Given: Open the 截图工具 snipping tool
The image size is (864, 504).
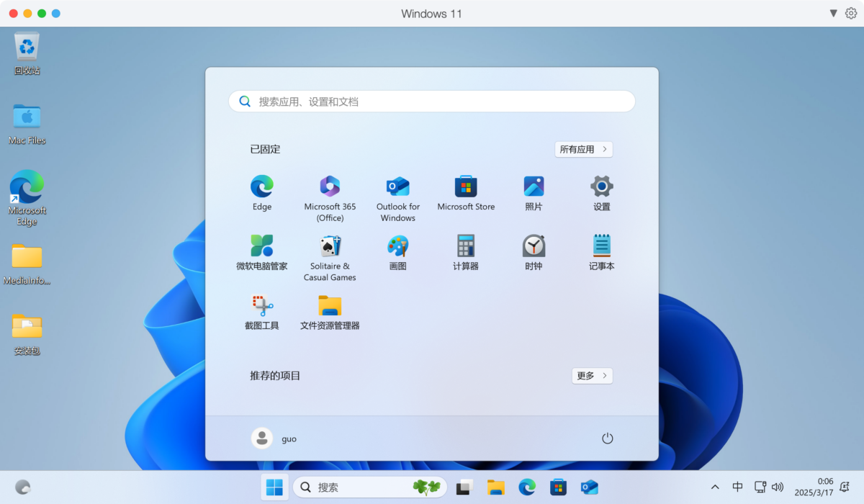Looking at the screenshot, I should (x=262, y=312).
